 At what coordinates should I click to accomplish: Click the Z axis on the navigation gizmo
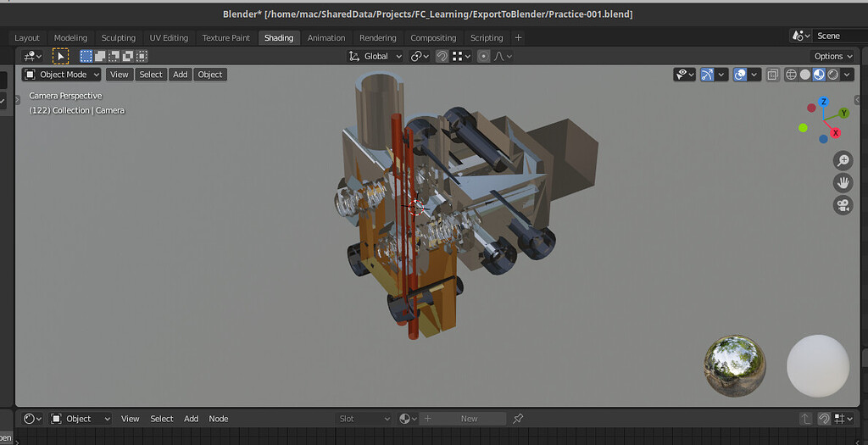824,102
